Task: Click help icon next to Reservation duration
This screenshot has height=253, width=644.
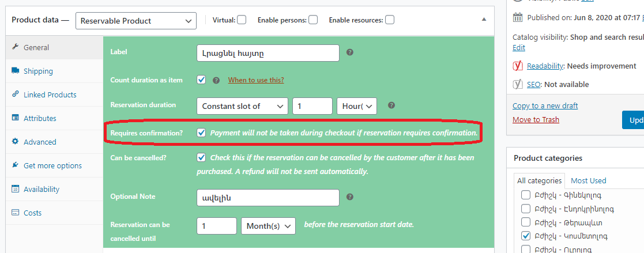Action: 391,105
